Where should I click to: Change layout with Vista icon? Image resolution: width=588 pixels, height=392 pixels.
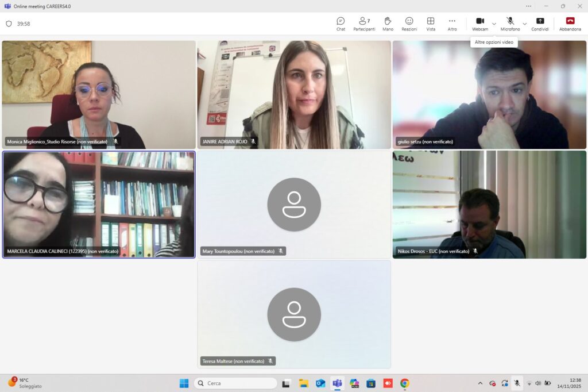tap(431, 24)
